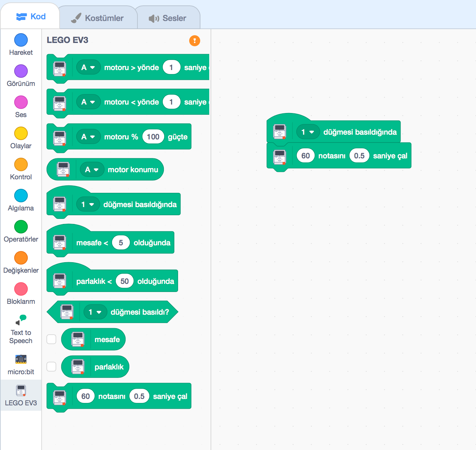
Task: Click EV3 brick icon on mesafe reporter
Action: click(x=78, y=339)
